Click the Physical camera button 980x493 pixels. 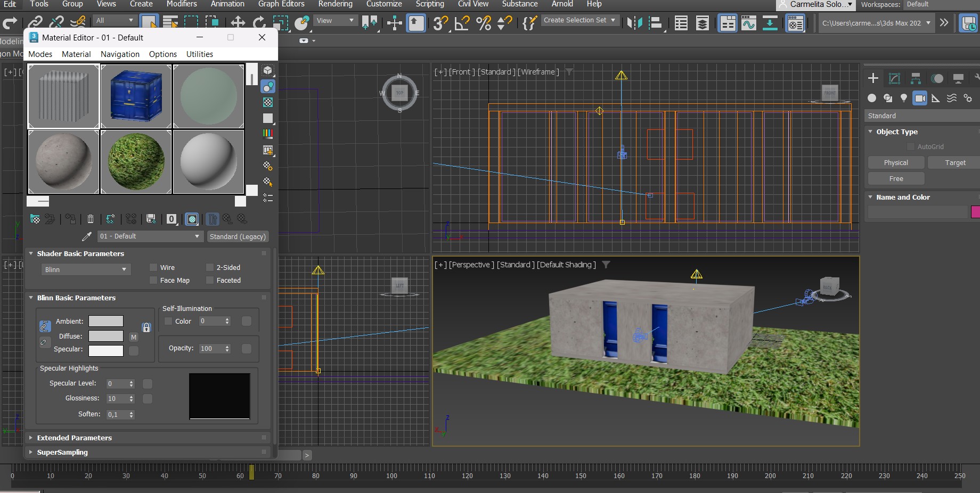(x=896, y=163)
